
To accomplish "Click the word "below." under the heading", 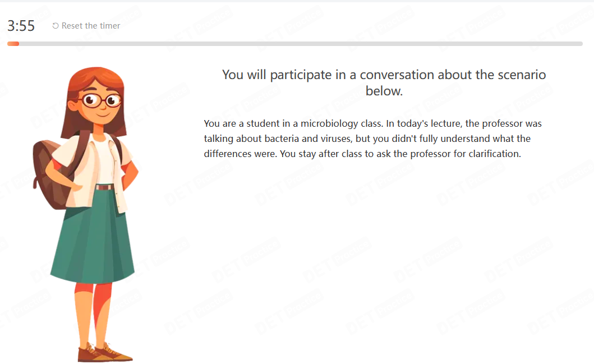I will tap(384, 91).
